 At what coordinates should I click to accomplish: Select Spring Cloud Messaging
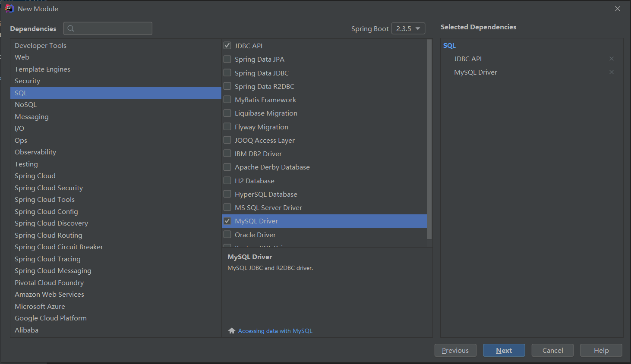point(116,270)
